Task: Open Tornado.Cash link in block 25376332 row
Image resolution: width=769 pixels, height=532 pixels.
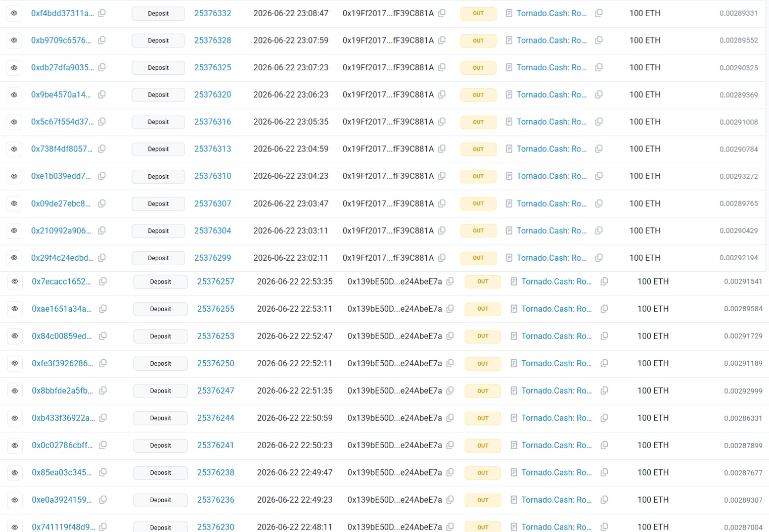Action: (x=552, y=13)
